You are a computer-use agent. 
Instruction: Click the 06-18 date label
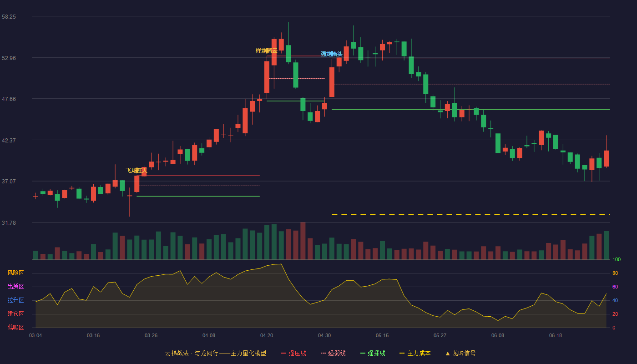coord(556,335)
